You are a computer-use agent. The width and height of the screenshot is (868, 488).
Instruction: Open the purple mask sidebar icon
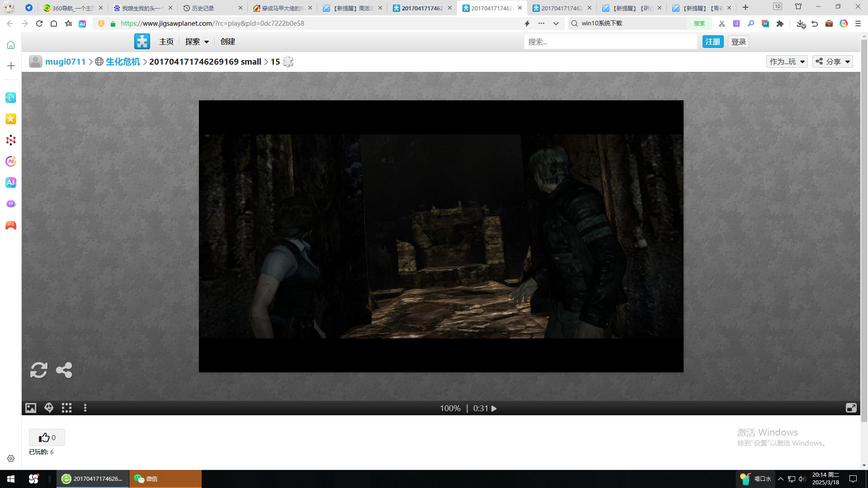click(x=11, y=204)
